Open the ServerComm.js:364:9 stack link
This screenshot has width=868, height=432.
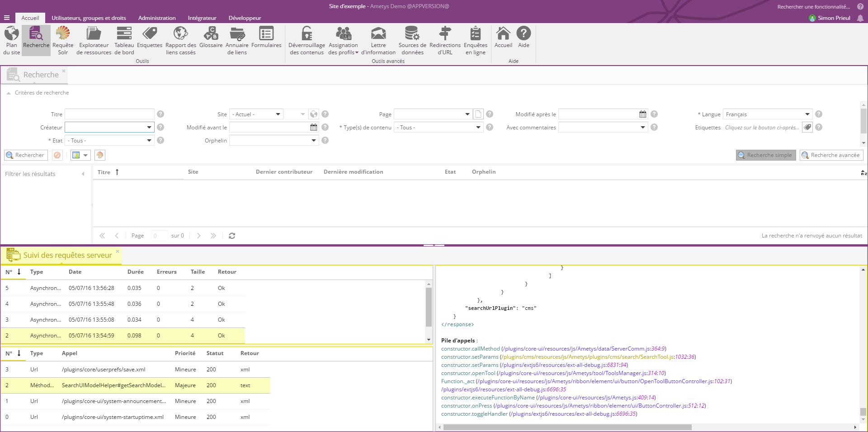click(x=584, y=349)
